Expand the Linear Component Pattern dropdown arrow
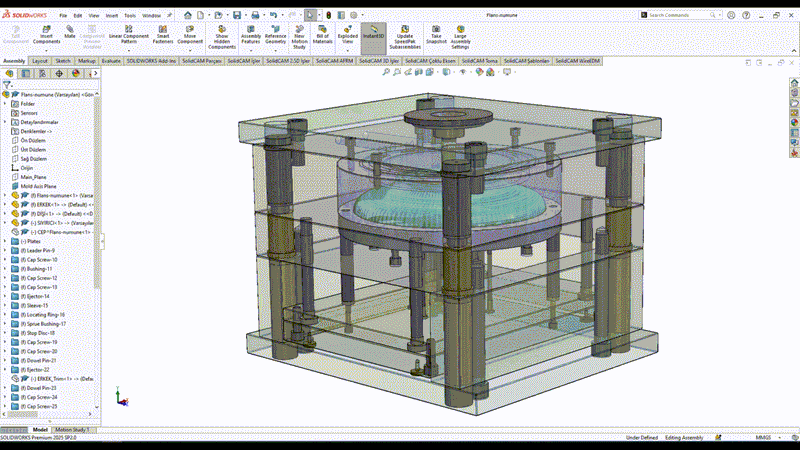 (x=129, y=50)
